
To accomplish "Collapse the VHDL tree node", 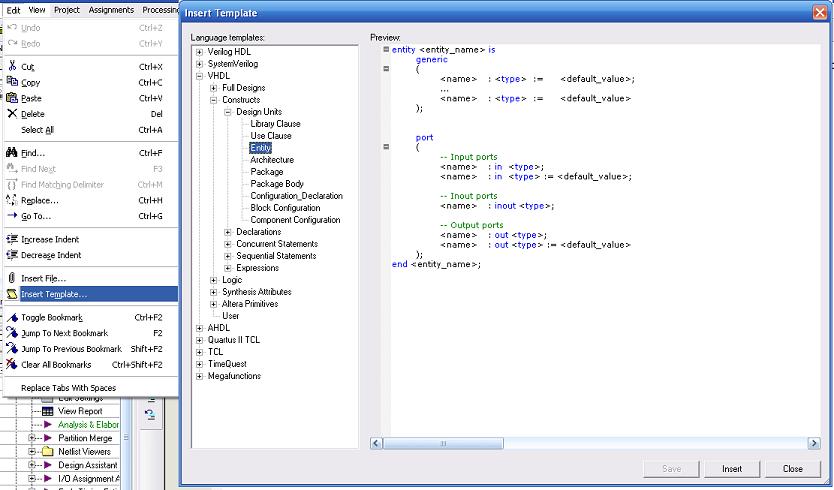I will coord(200,76).
